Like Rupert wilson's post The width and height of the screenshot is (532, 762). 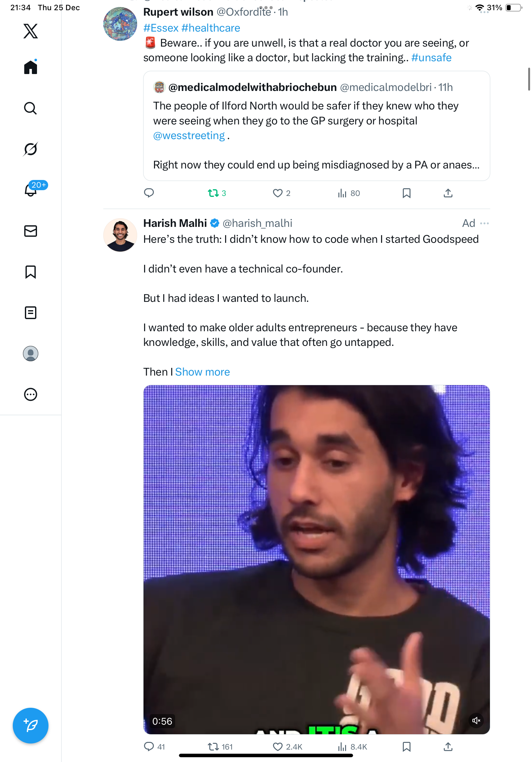tap(277, 193)
